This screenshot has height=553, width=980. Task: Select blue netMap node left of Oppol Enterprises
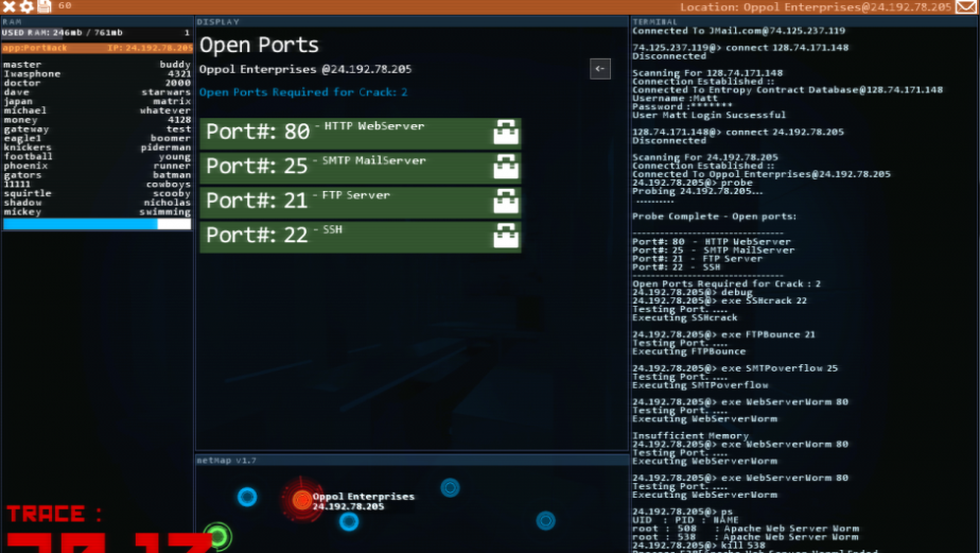(248, 497)
